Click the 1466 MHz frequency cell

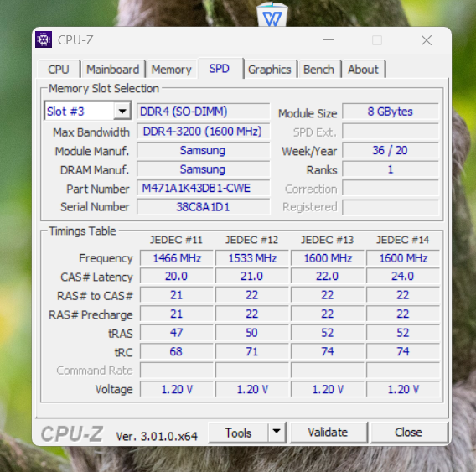pos(177,258)
